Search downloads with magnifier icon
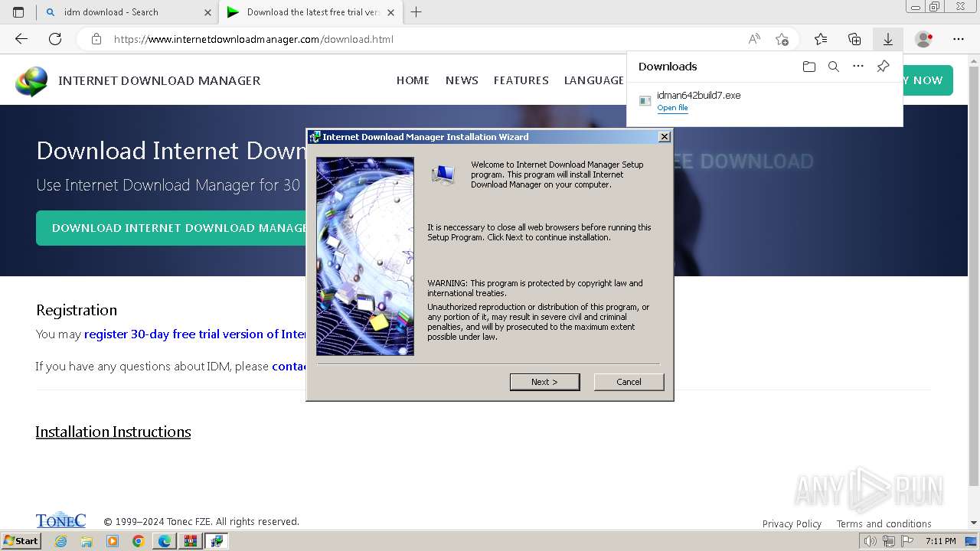 [834, 67]
